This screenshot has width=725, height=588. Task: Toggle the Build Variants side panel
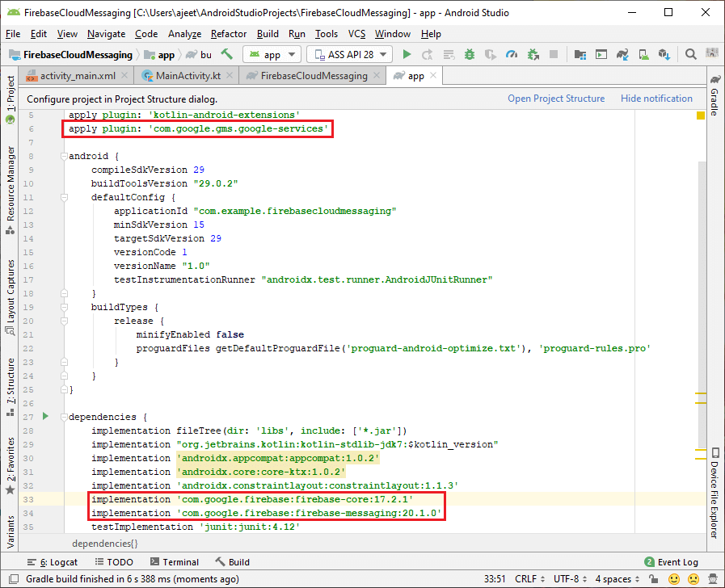(x=11, y=532)
